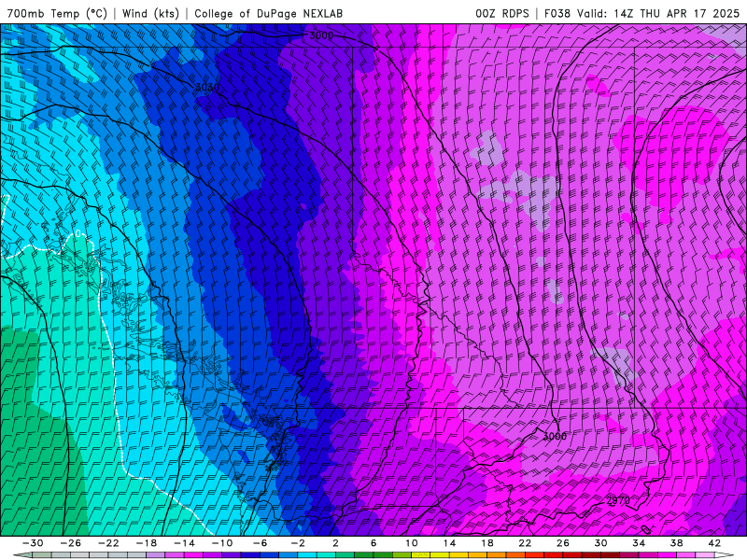747x560 pixels.
Task: Click the 3030 height contour label
Action: (207, 87)
